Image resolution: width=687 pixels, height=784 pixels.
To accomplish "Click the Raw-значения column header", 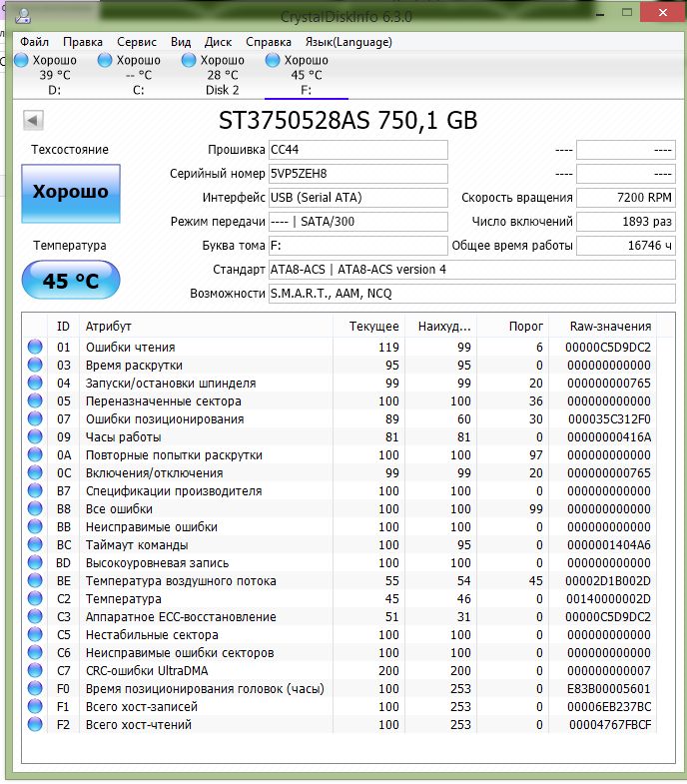I will 603,326.
